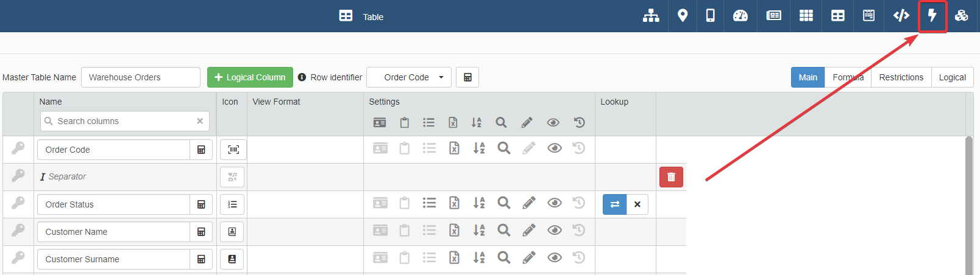Switch to the Restrictions tab

pyautogui.click(x=901, y=77)
